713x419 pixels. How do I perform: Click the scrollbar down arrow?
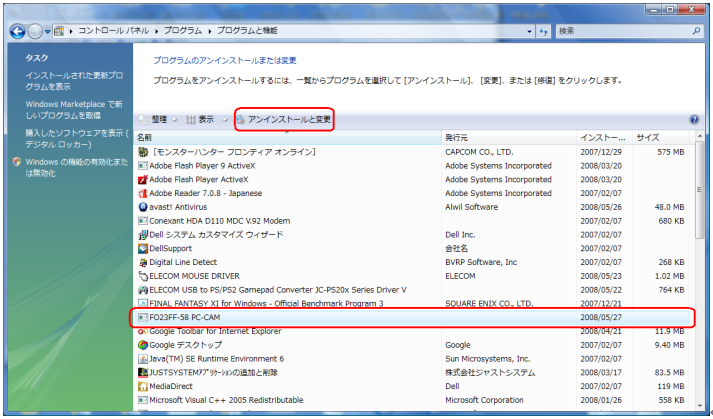[x=699, y=405]
